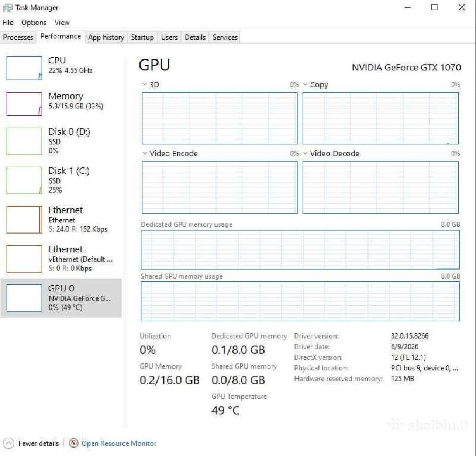476x456 pixels.
Task: Click the 0.0/8.0 GB shared memory value
Action: (x=238, y=380)
